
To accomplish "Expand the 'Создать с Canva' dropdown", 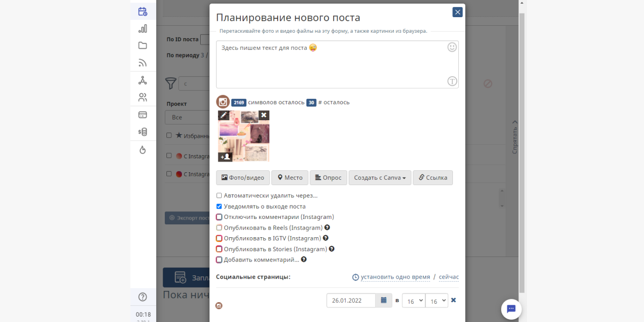I will [379, 178].
